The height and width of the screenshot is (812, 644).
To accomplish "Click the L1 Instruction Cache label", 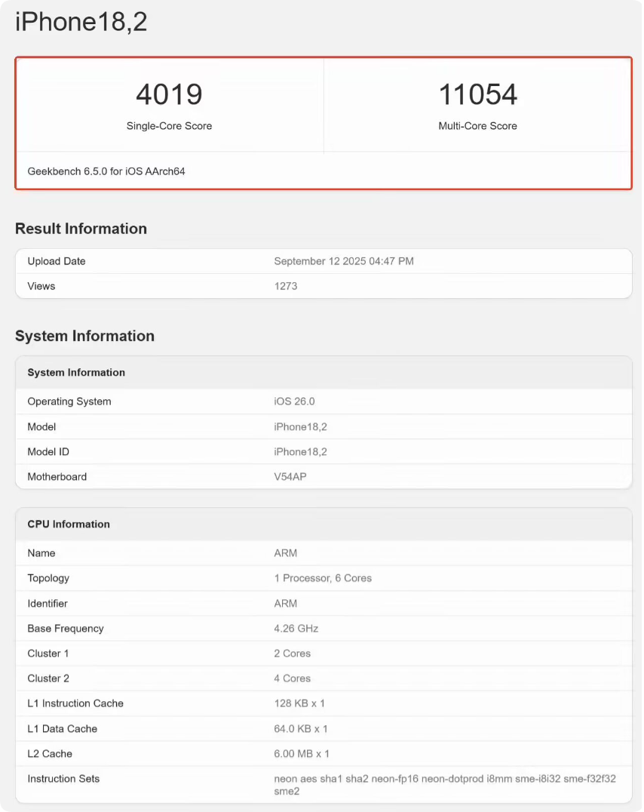I will click(75, 703).
